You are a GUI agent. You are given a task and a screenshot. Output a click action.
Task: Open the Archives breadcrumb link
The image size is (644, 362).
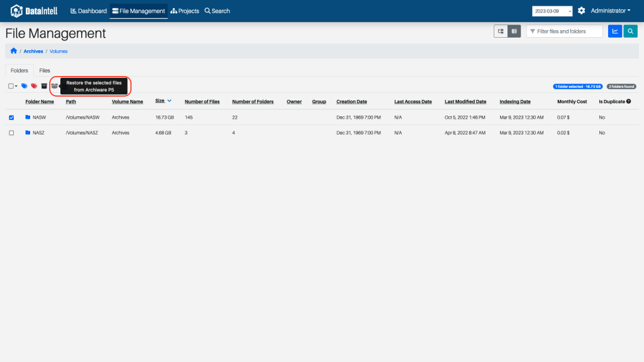33,52
